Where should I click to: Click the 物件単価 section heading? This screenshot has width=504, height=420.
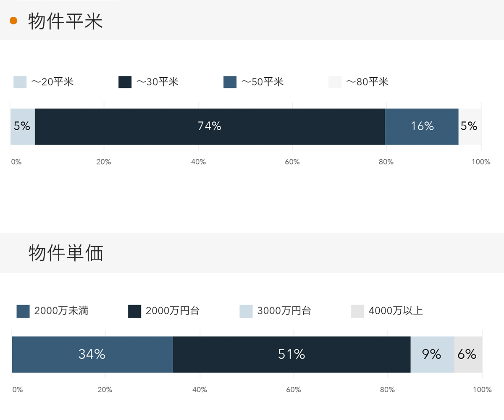(66, 253)
